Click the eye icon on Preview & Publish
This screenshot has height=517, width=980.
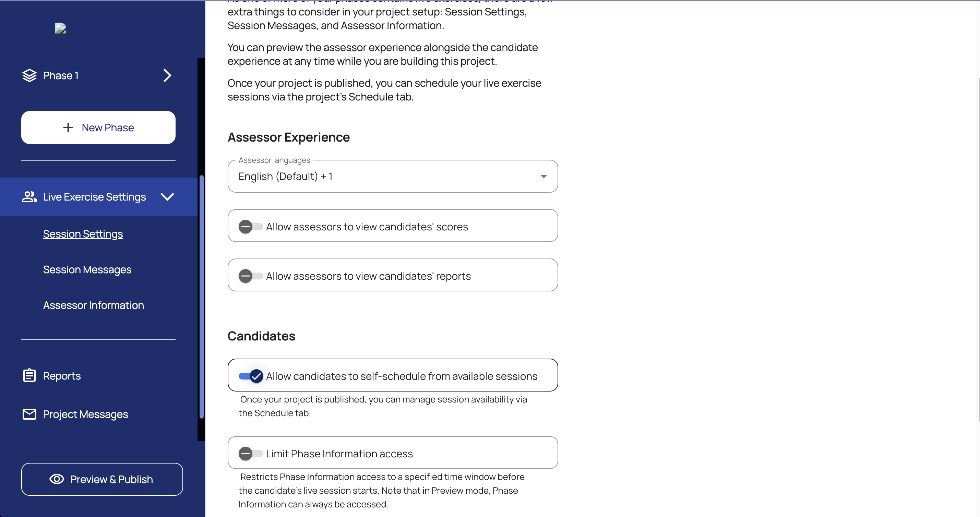click(x=57, y=479)
